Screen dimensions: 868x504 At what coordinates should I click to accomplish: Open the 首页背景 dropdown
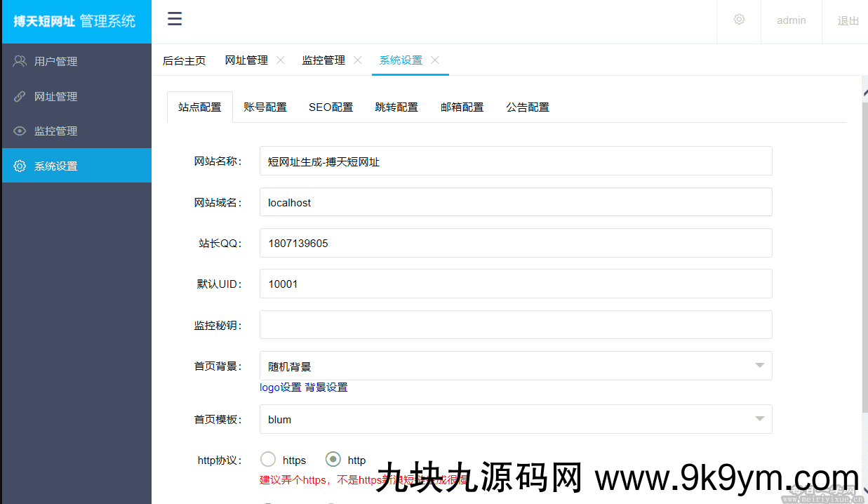pos(516,366)
